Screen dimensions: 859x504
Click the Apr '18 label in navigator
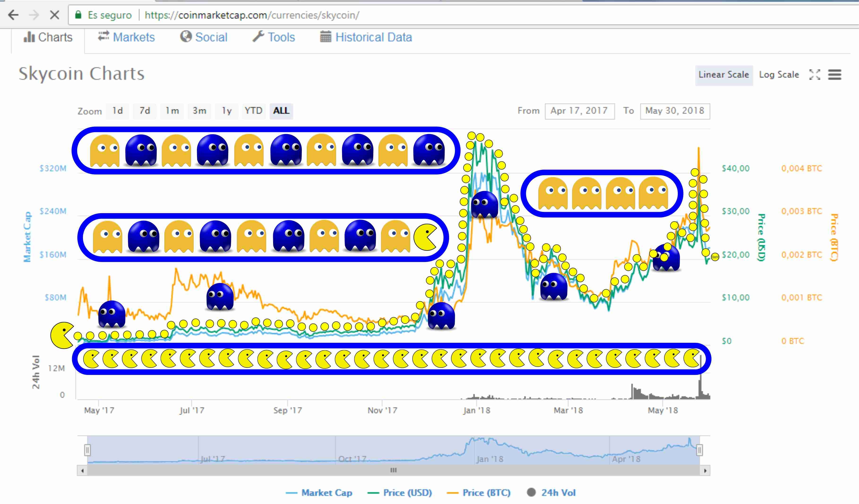(626, 459)
